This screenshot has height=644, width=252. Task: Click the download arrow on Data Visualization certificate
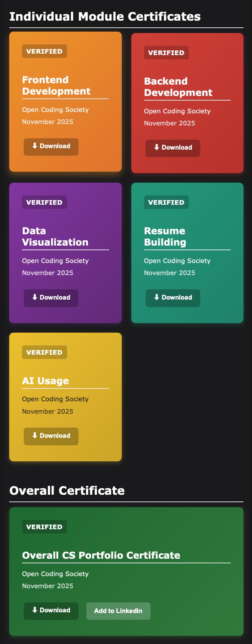click(x=34, y=298)
